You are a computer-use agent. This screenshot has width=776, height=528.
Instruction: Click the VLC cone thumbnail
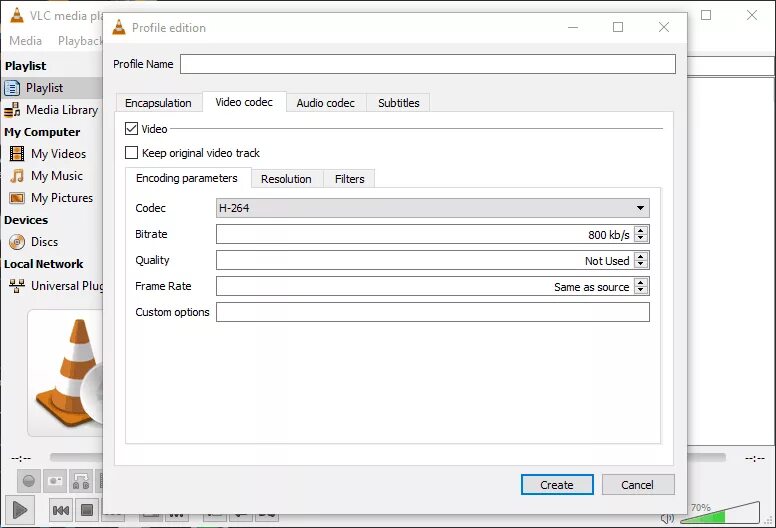point(67,374)
